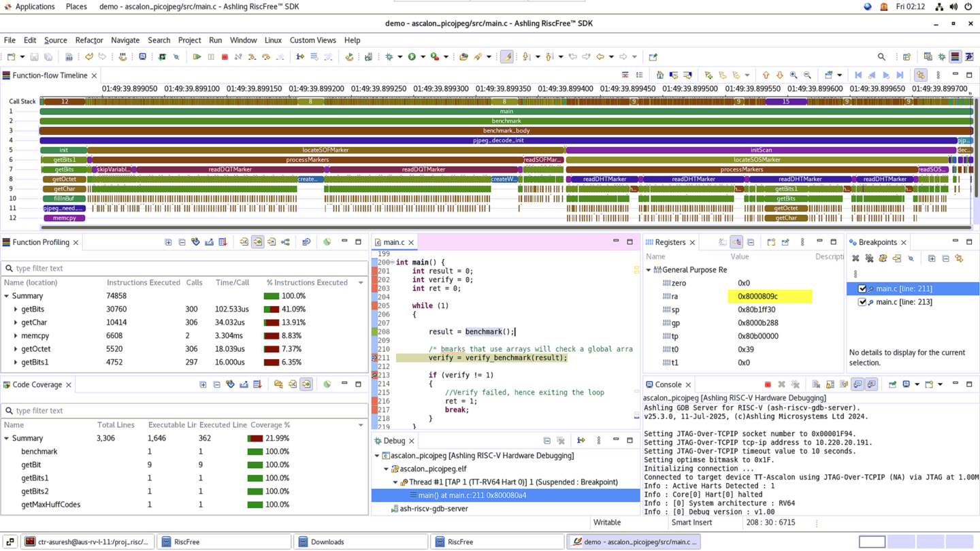The height and width of the screenshot is (551, 980).
Task: Expand the getBits row in Function Profiling
Action: click(16, 310)
